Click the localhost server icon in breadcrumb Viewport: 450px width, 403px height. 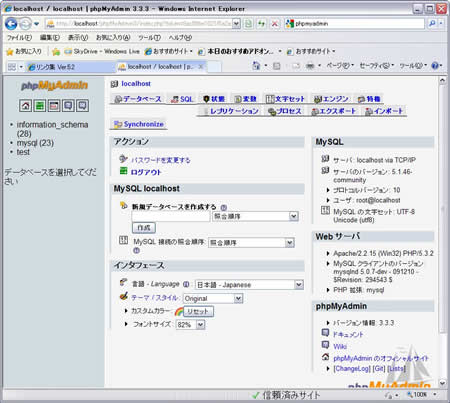[x=114, y=84]
